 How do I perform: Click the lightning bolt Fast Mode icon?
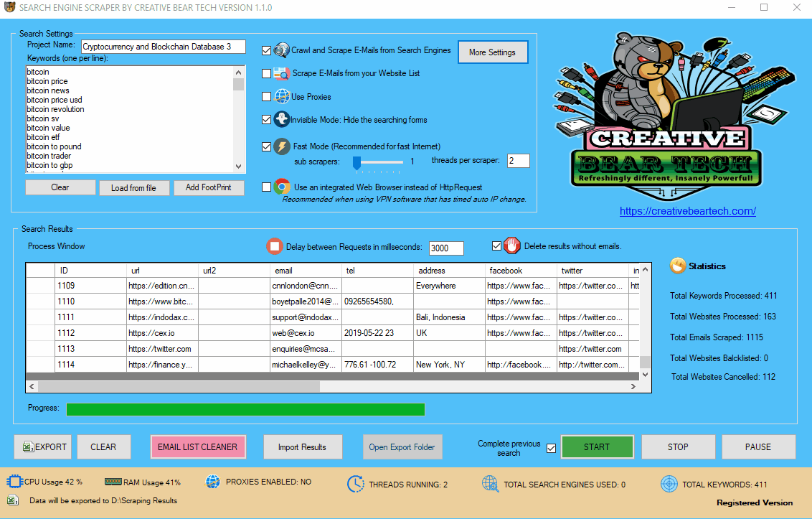point(282,146)
